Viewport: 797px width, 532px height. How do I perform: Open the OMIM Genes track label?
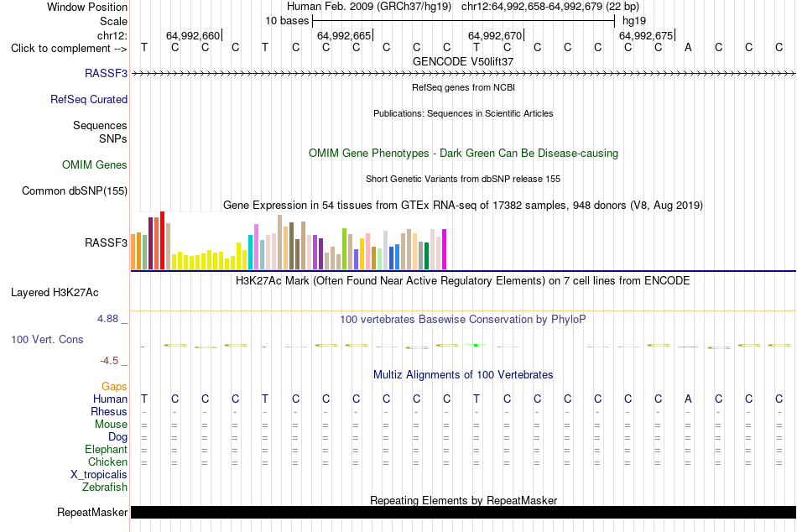(95, 164)
